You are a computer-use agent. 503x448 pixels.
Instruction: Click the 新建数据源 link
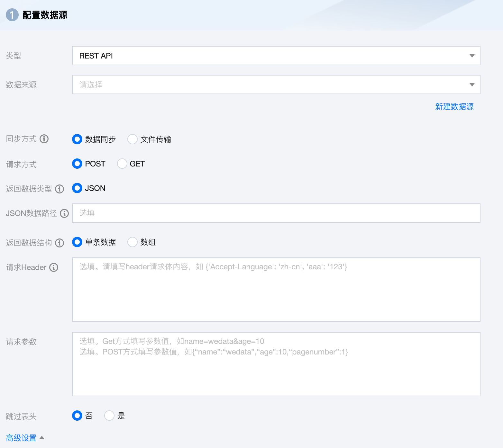point(454,107)
